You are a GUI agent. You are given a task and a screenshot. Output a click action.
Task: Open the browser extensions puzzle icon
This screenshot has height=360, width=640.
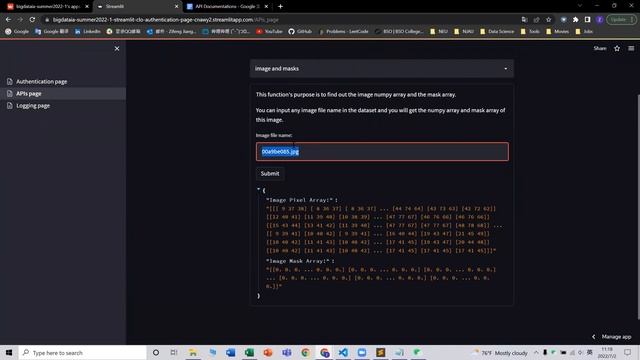(x=576, y=20)
